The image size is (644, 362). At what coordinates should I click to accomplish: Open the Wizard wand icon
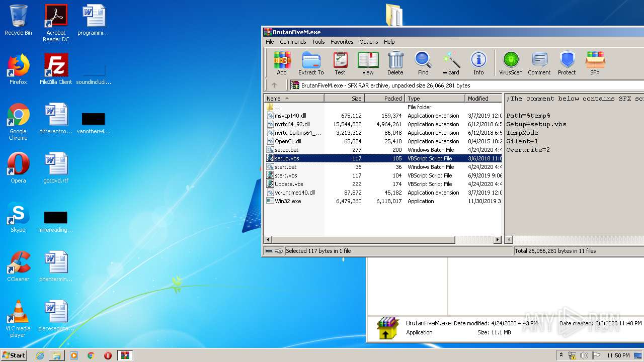tap(451, 63)
